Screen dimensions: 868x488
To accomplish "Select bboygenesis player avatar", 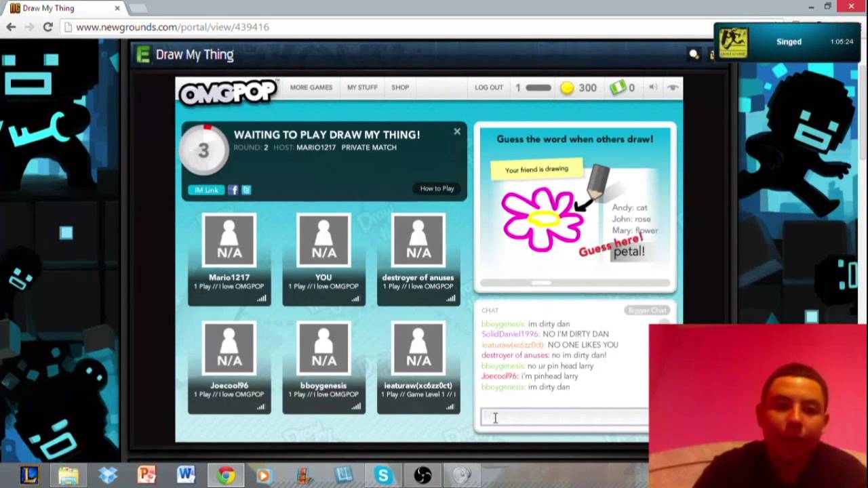I will (323, 348).
